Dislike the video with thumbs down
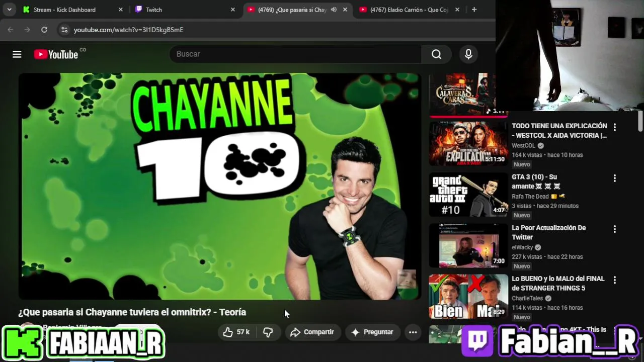The width and height of the screenshot is (644, 362). [x=268, y=332]
